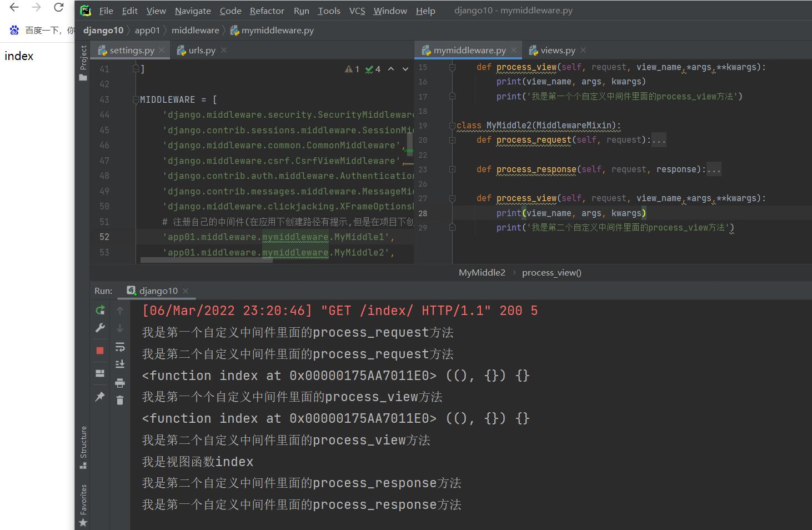
Task: Open the Navigate menu
Action: coord(193,11)
